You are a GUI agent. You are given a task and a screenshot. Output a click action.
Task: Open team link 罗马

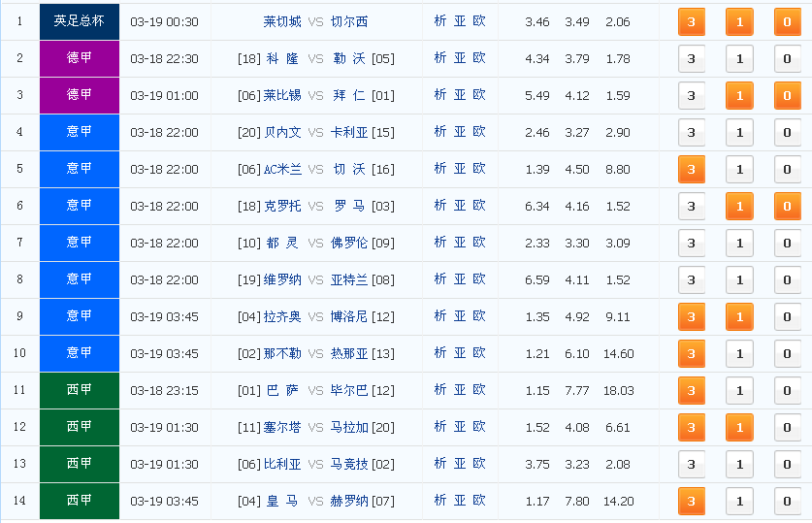(349, 206)
